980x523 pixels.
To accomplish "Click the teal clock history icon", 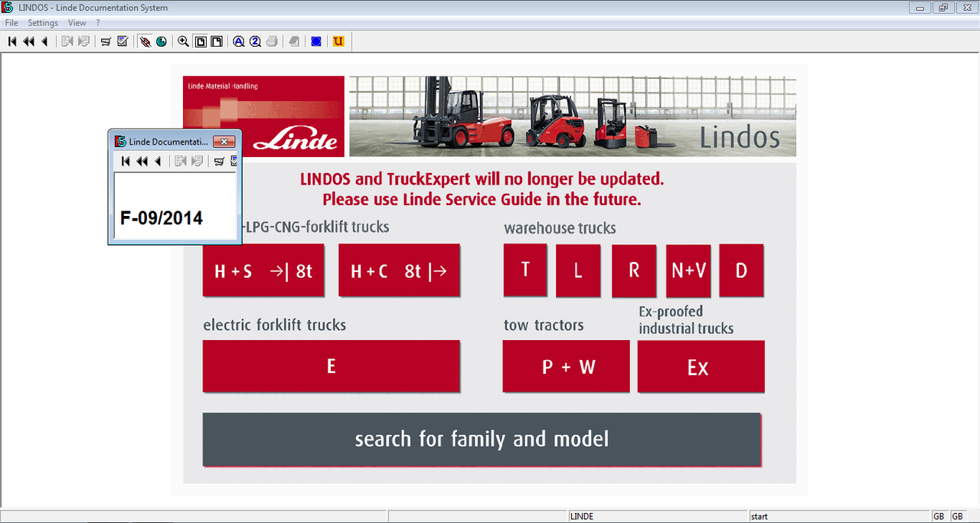I will (162, 41).
